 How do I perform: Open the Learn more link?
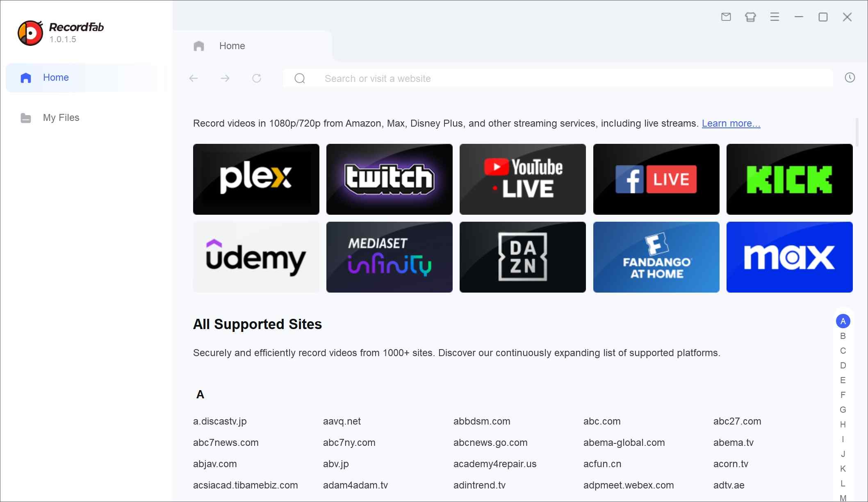[x=731, y=123]
